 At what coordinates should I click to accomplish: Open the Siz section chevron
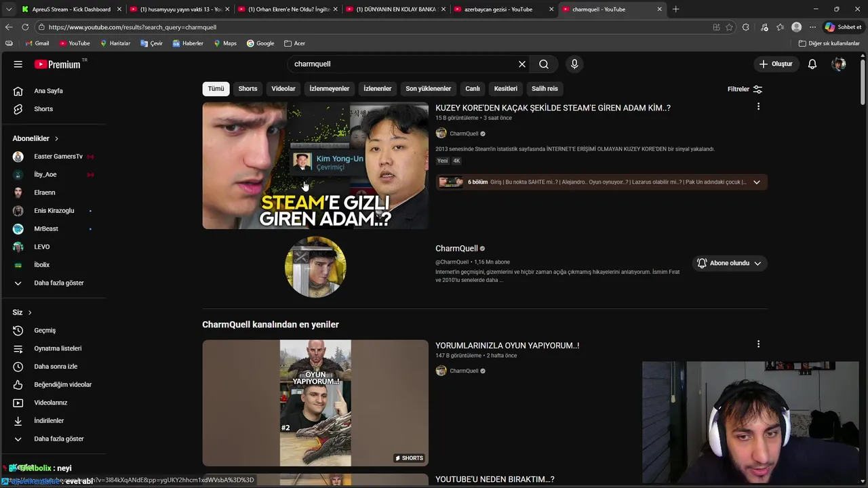click(30, 312)
